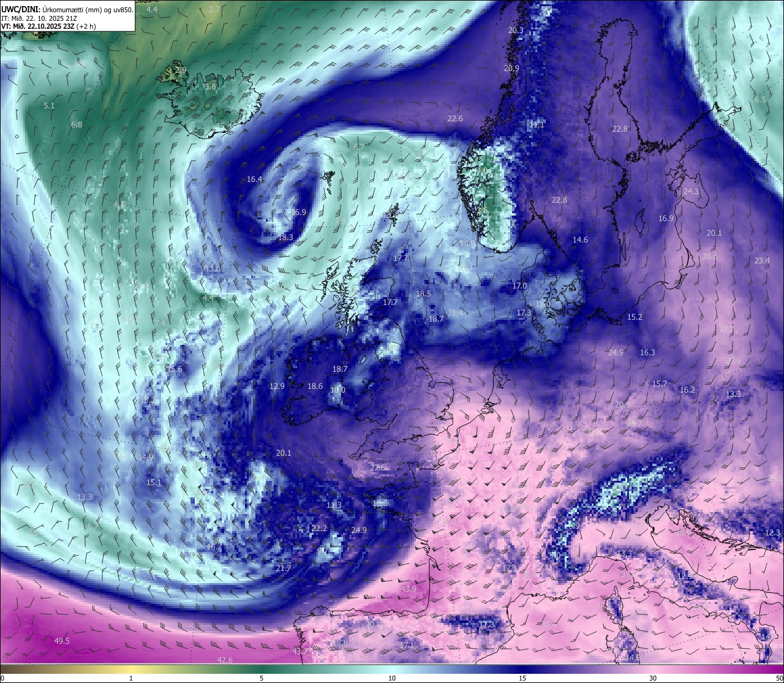This screenshot has width=784, height=683.
Task: Click the 30 tick on the colorbar
Action: click(x=653, y=678)
